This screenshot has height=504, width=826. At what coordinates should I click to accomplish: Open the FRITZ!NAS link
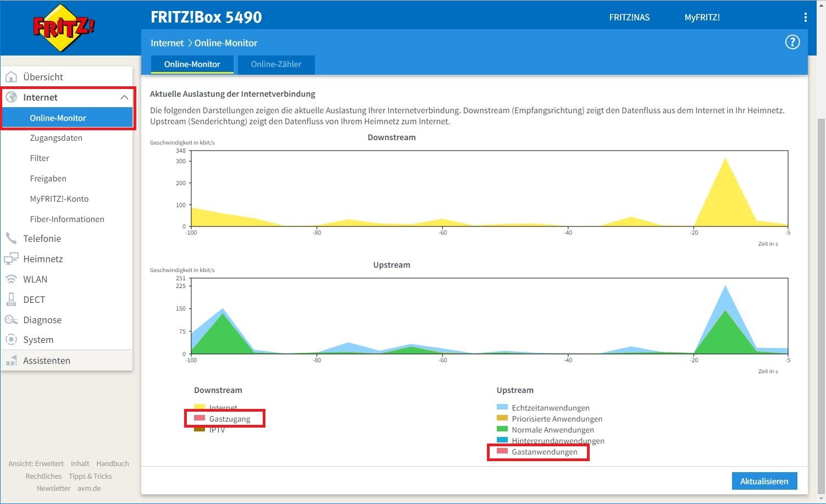[629, 18]
